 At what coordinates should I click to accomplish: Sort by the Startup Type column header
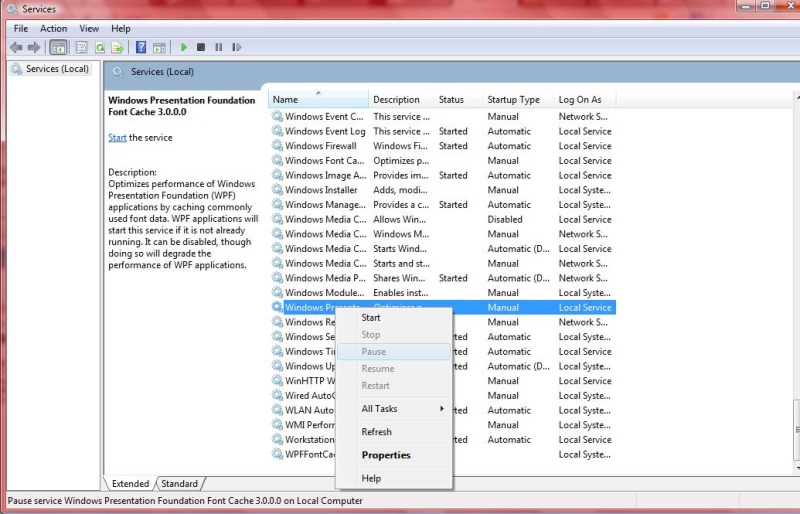pos(517,100)
